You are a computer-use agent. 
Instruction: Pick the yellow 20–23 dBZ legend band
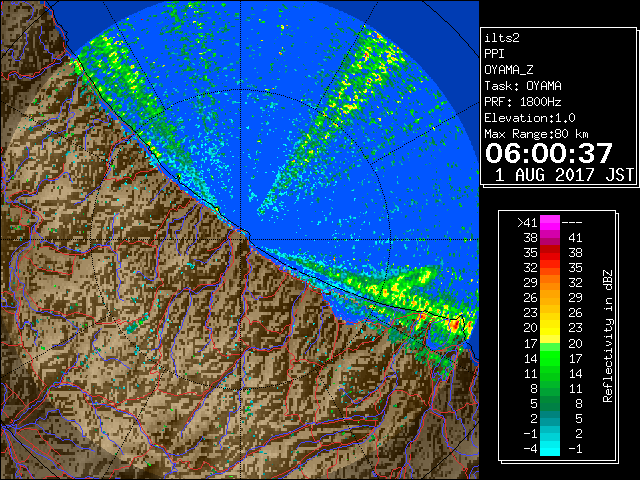click(x=550, y=328)
